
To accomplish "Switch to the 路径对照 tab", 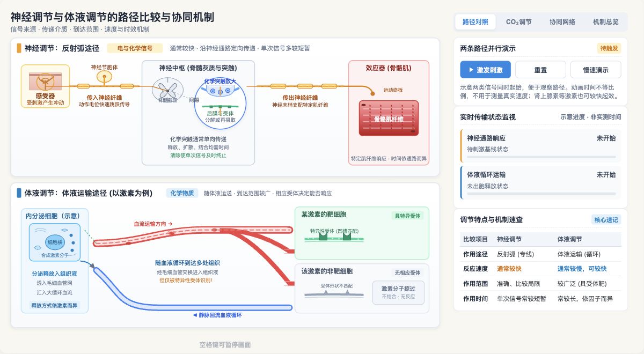I will [x=475, y=22].
